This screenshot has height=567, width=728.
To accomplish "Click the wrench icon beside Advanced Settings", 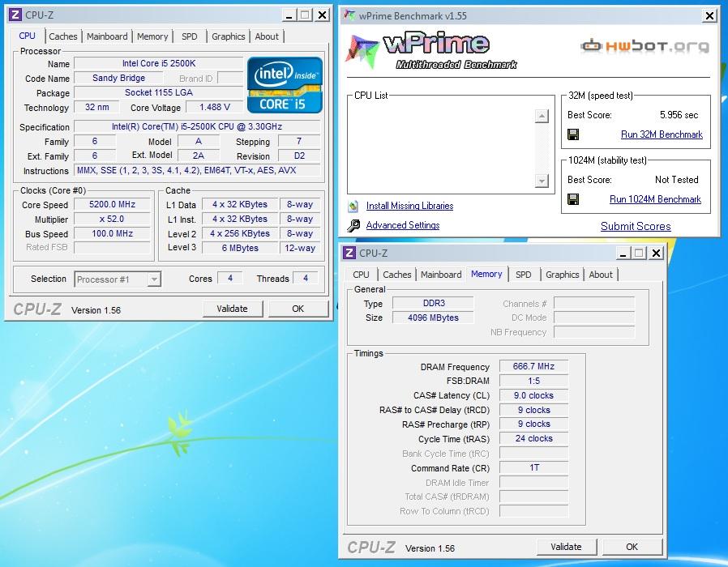I will (353, 225).
